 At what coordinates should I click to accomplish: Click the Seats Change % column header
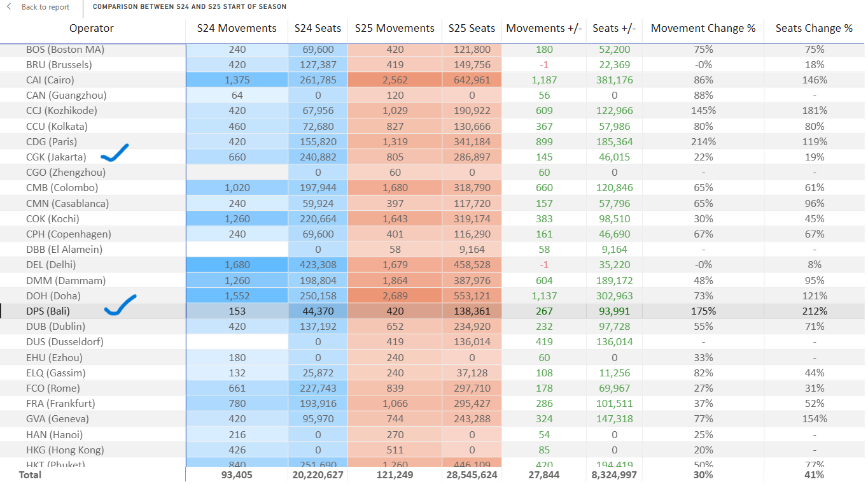point(814,28)
